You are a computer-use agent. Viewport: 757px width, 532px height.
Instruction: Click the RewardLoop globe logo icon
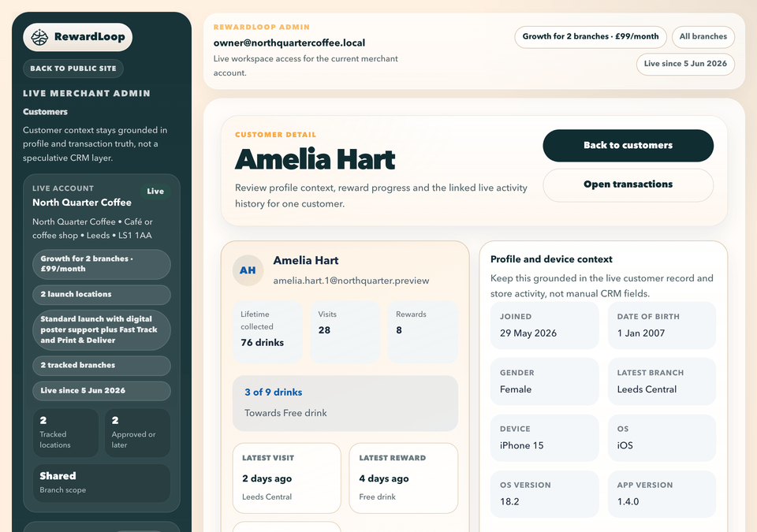coord(39,37)
